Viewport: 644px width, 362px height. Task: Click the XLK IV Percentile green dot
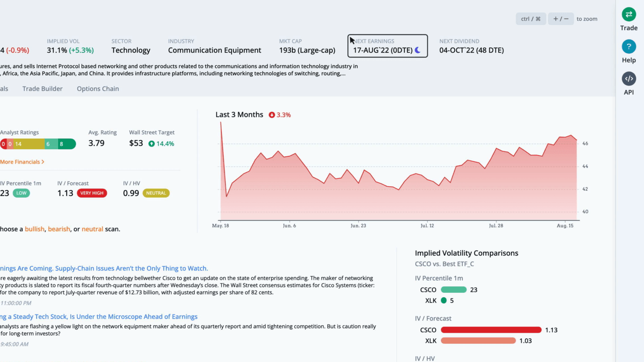point(444,300)
